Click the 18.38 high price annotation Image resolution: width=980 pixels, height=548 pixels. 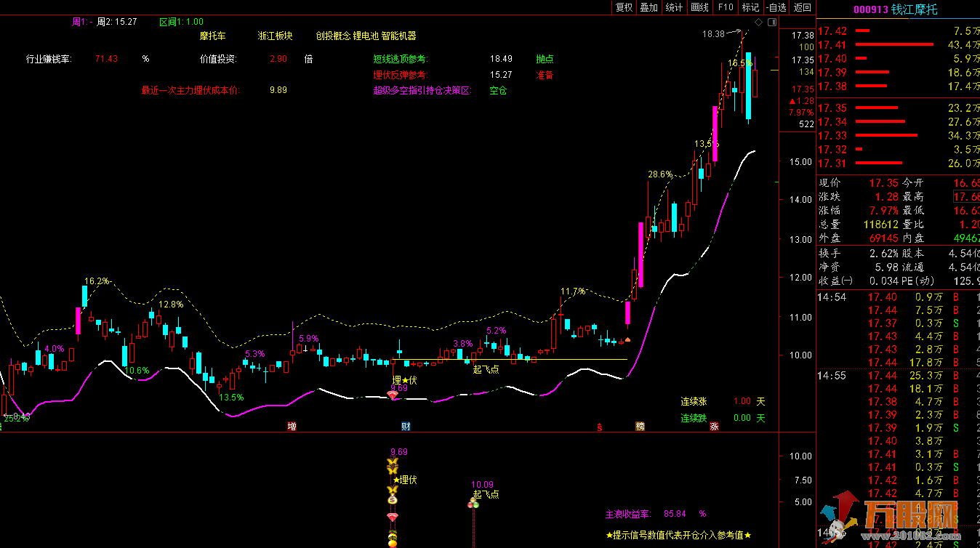tap(714, 33)
